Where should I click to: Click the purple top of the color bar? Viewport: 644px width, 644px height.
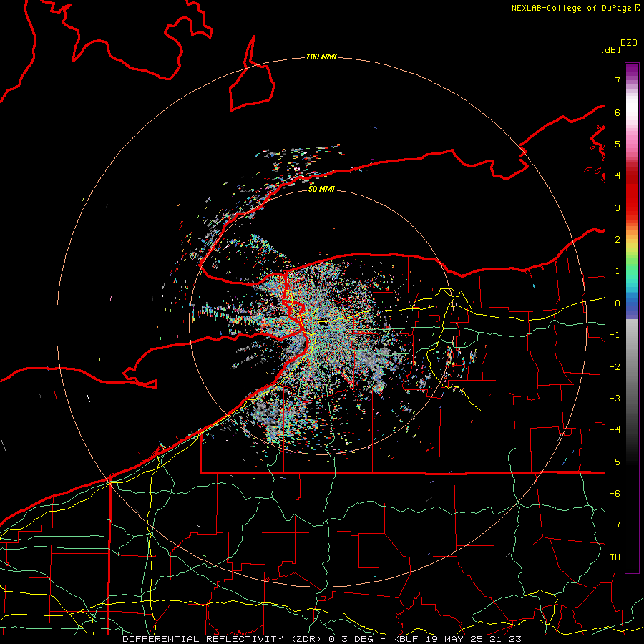pos(632,70)
